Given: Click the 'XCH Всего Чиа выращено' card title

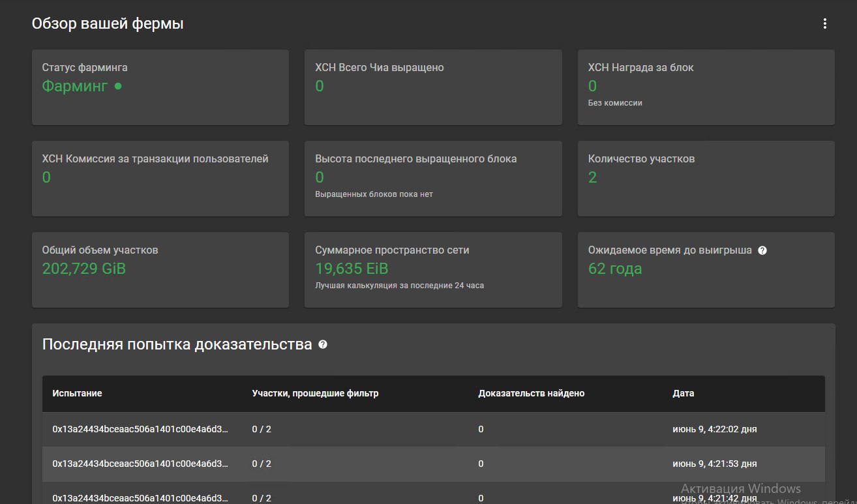Looking at the screenshot, I should (x=379, y=67).
